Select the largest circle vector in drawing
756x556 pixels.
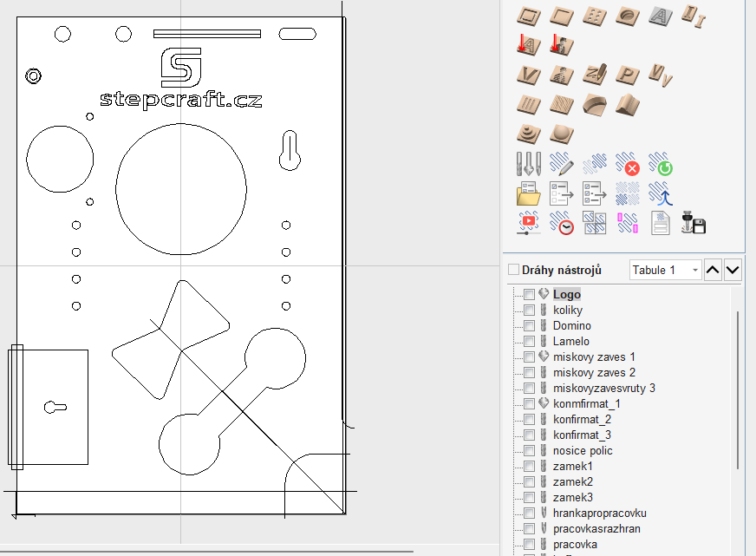pos(181,189)
